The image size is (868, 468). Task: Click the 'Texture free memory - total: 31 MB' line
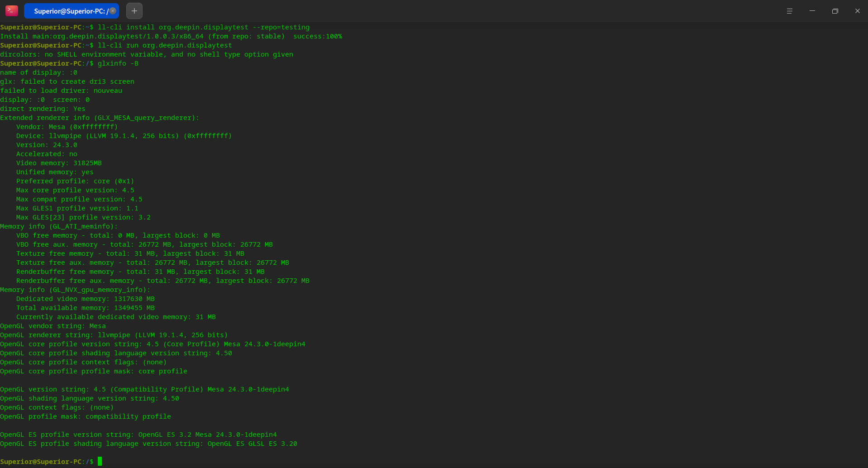130,253
